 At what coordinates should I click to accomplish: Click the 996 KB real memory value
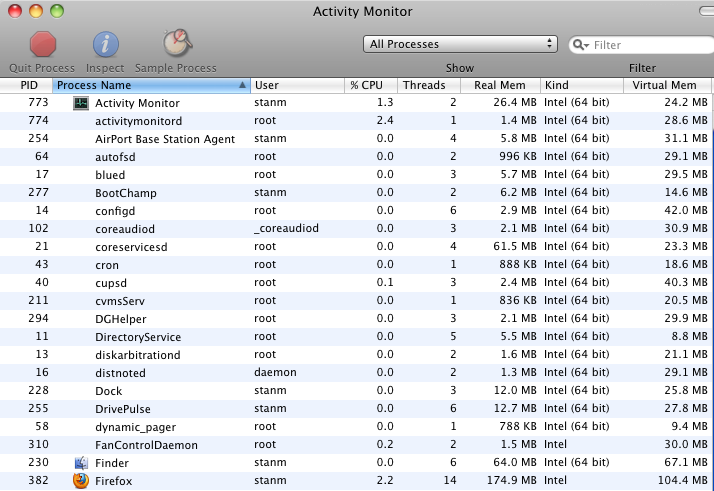click(x=518, y=156)
